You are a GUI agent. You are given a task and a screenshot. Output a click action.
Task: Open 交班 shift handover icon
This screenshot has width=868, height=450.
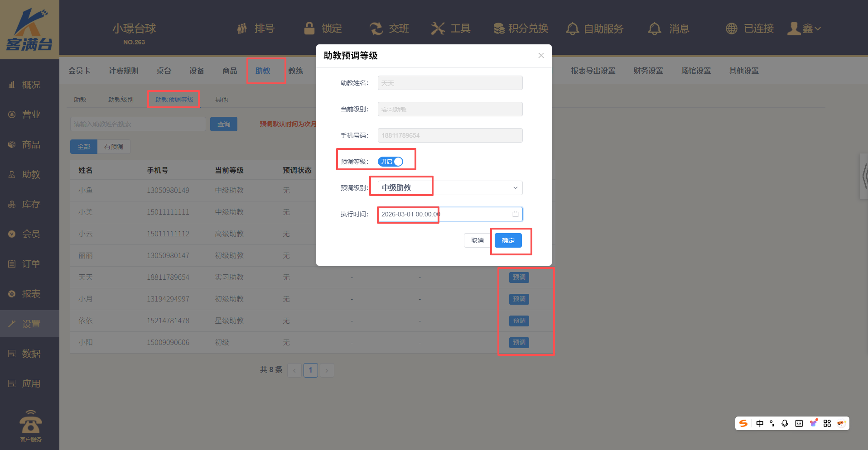[376, 29]
